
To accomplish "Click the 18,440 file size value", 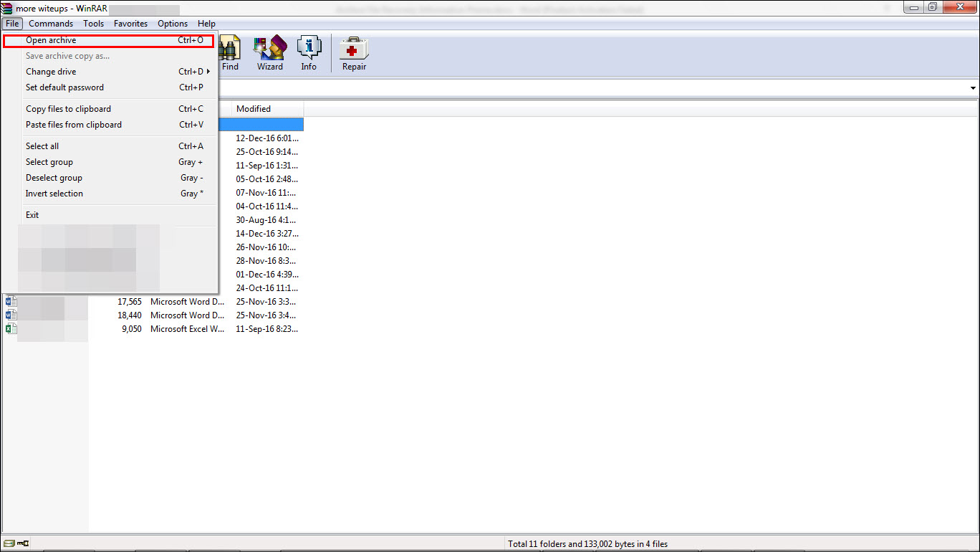I will [x=130, y=315].
